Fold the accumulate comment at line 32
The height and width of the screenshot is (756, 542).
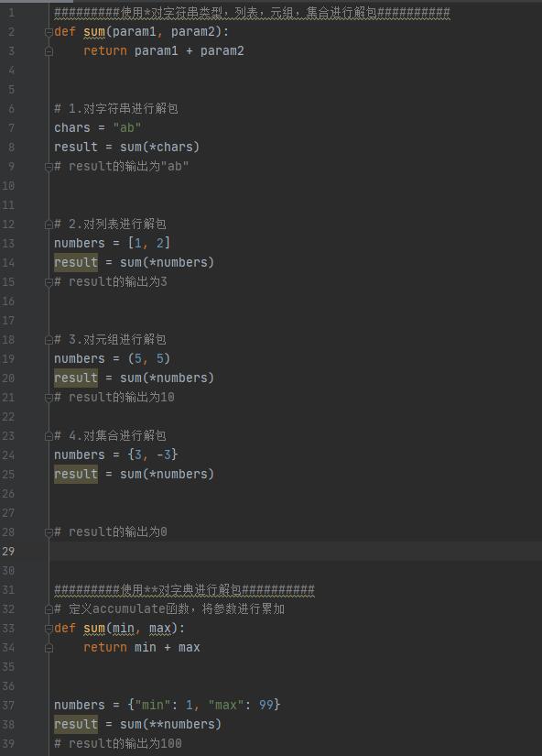[49, 609]
